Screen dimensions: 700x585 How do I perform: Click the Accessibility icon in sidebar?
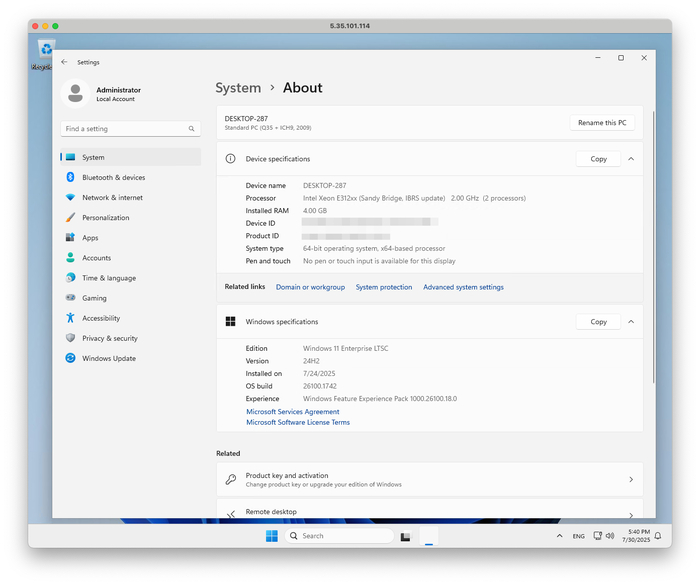pyautogui.click(x=70, y=318)
